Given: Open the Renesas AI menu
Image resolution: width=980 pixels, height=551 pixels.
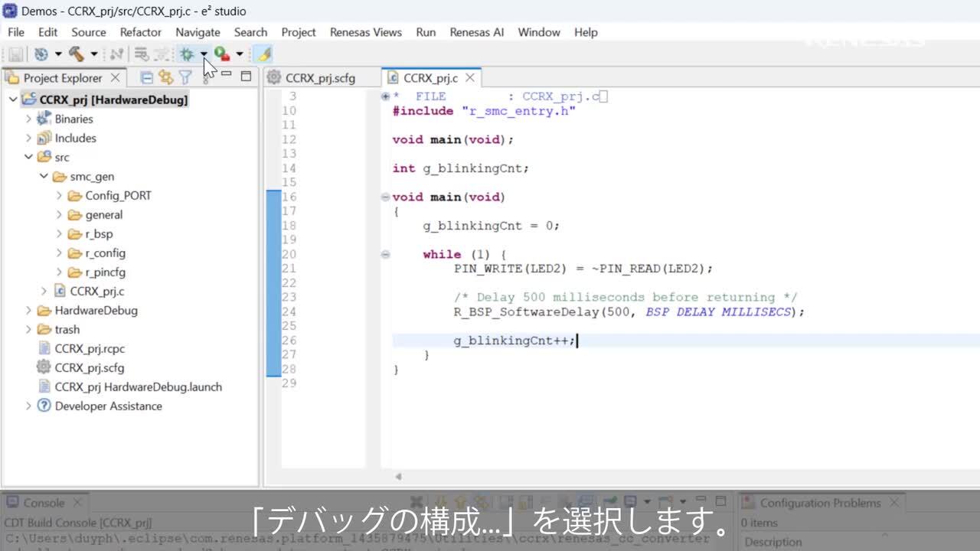Looking at the screenshot, I should click(x=477, y=32).
